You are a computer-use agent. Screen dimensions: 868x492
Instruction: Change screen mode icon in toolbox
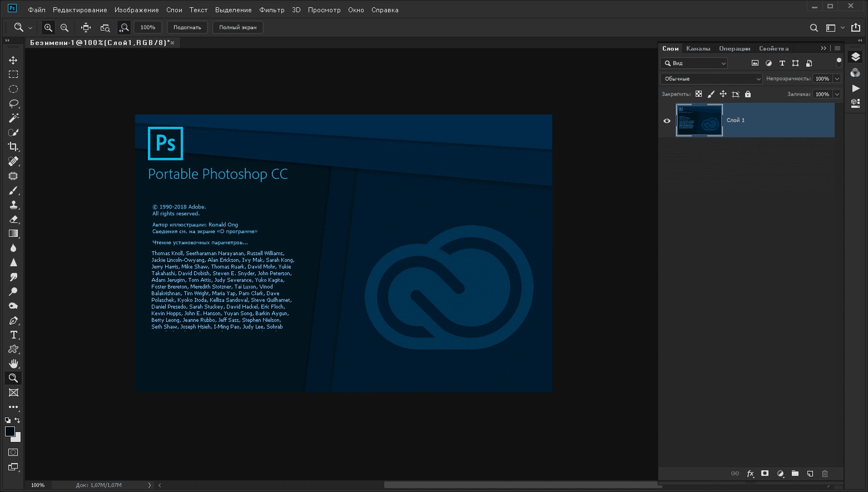13,467
